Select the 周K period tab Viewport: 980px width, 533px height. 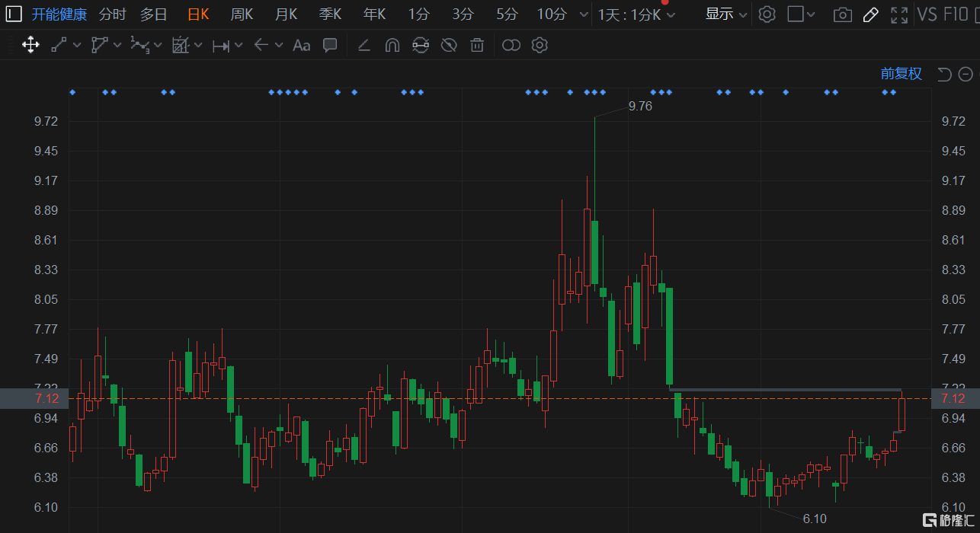click(x=242, y=14)
